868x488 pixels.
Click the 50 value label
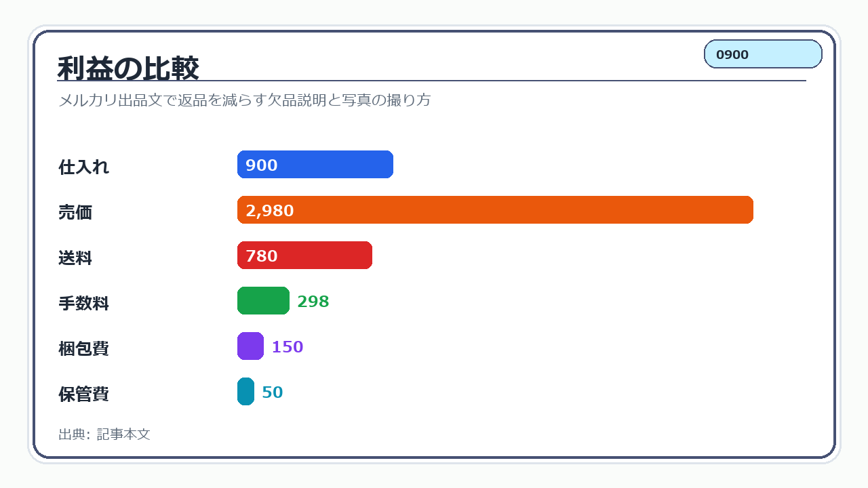coord(273,392)
